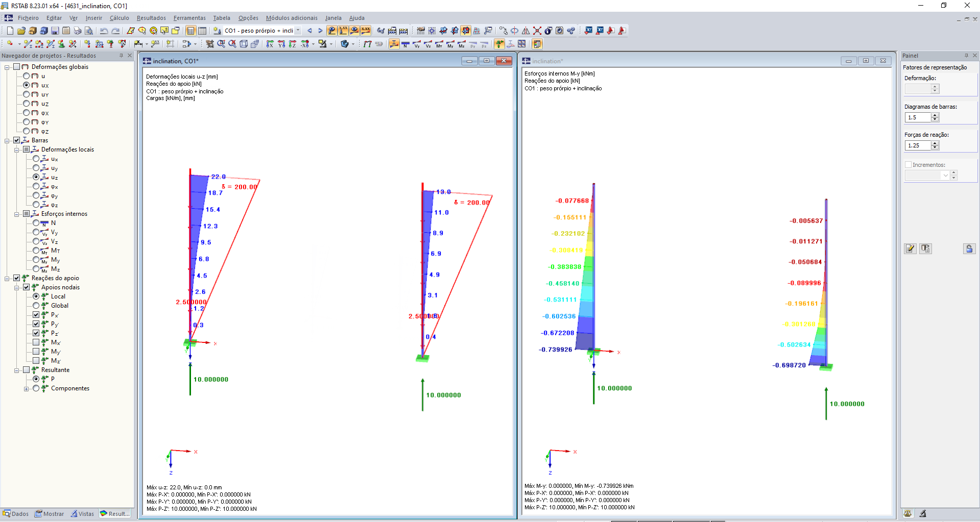Collapse the Deformações locais tree node
The height and width of the screenshot is (522, 980).
17,150
